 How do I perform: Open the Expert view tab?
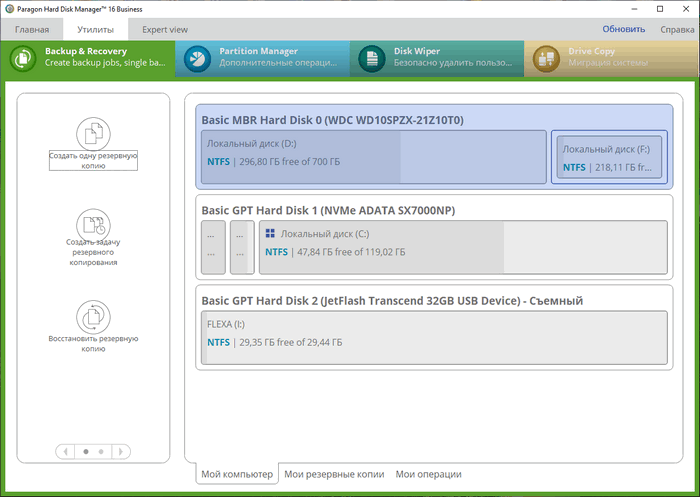coord(165,29)
